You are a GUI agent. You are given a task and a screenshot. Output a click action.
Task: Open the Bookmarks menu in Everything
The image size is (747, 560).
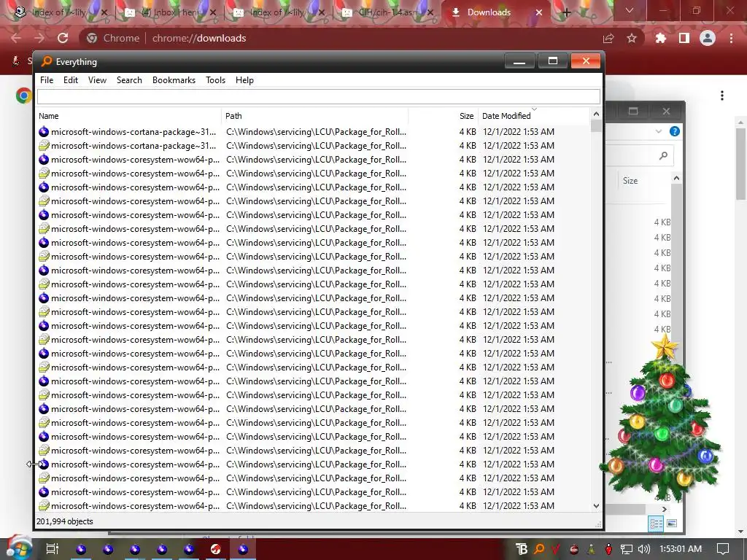click(174, 80)
